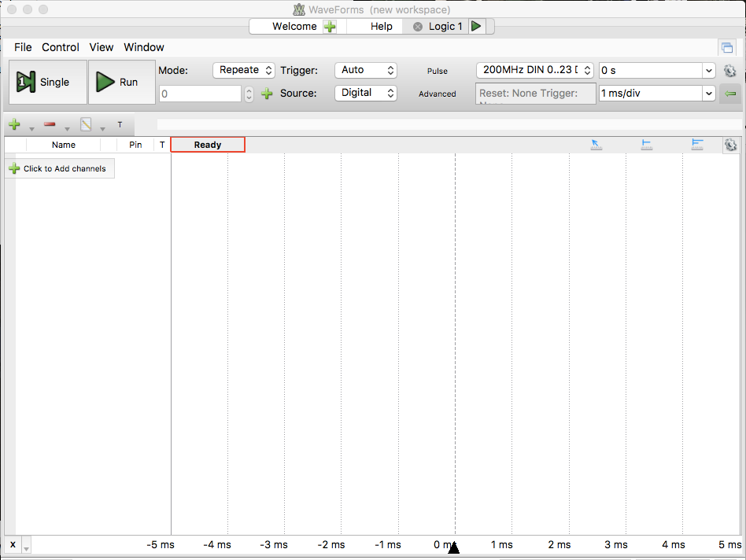Viewport: 746px width, 560px height.
Task: Adjust the buffer number stepper arrows
Action: pos(249,94)
